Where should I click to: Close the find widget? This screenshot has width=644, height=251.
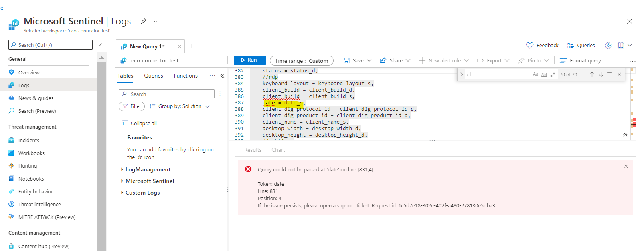[x=619, y=74]
